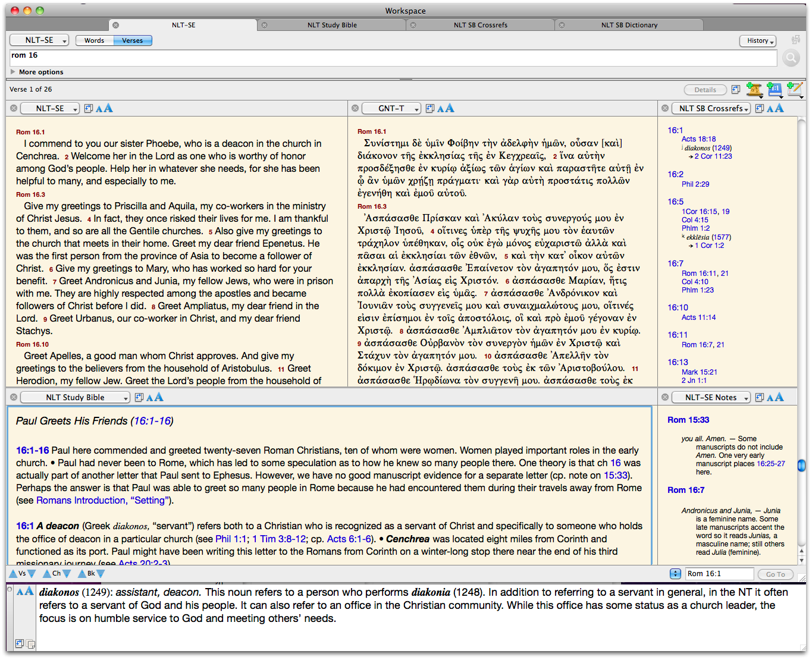Click the blue scroll thumb of Notes pane
Screen dimensions: 812x660
[x=802, y=465]
